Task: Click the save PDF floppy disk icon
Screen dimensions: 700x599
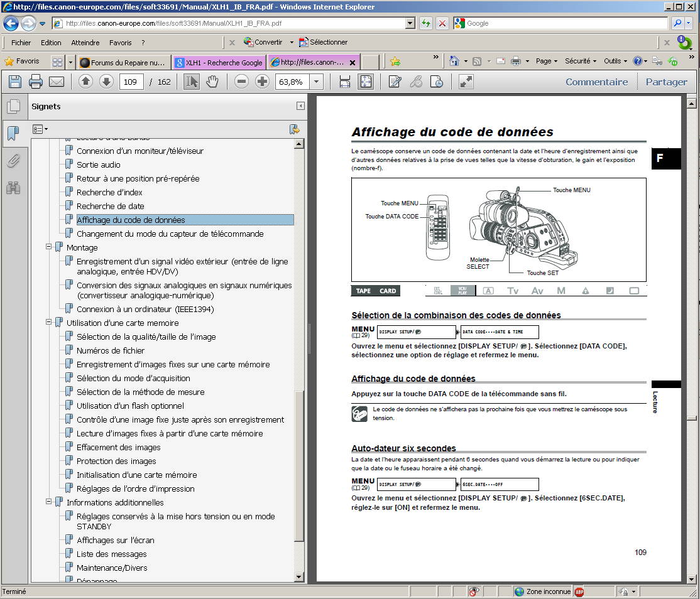Action: pyautogui.click(x=14, y=82)
